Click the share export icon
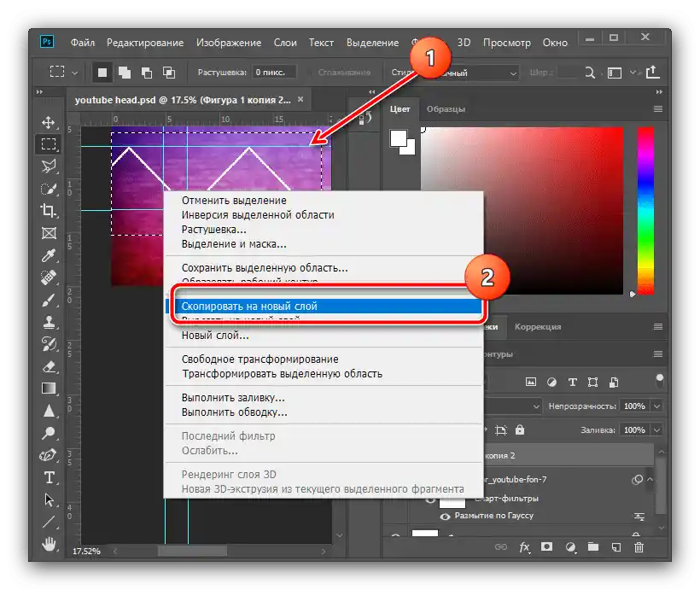Screen dimensions: 700x590 652,72
